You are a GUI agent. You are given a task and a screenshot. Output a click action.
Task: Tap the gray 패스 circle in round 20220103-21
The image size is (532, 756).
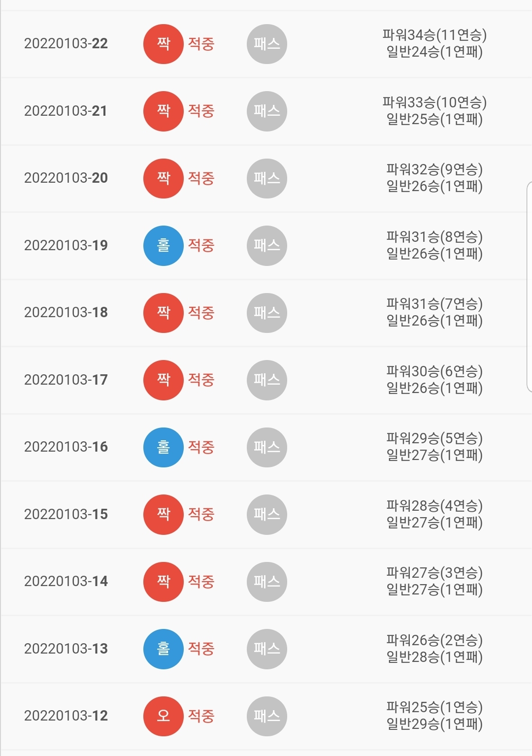pos(267,111)
